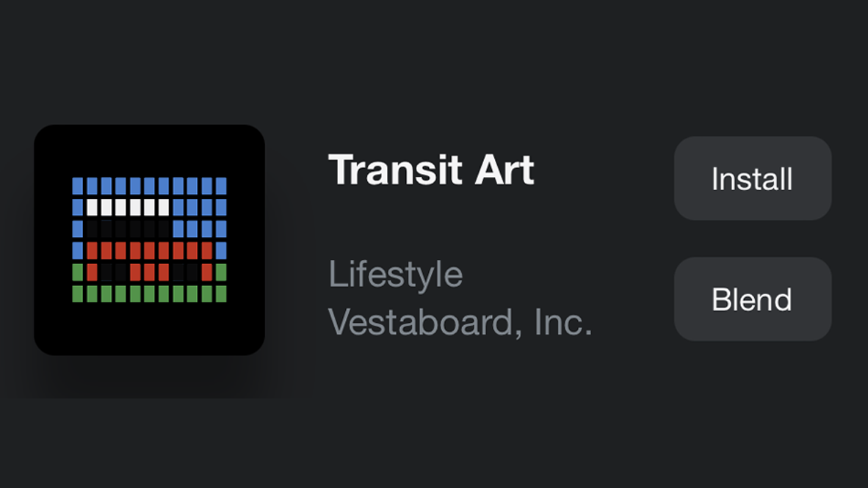Click the top-right blue tile in the icon

220,186
